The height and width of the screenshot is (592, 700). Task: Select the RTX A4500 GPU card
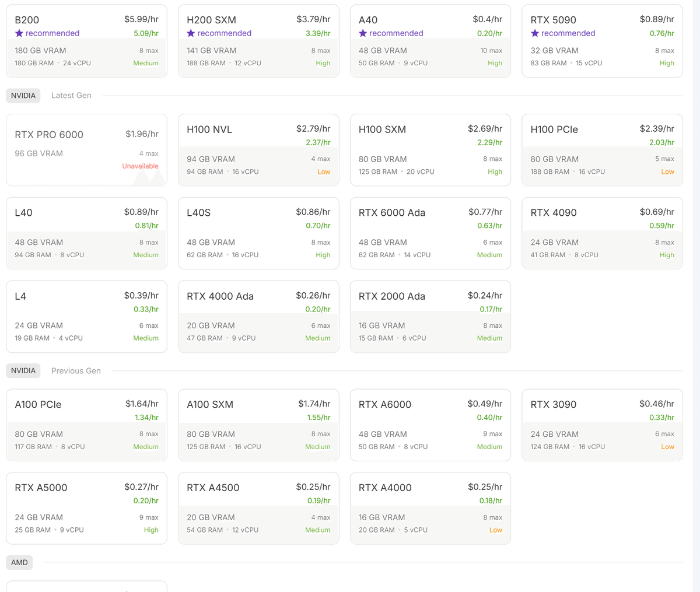click(258, 508)
